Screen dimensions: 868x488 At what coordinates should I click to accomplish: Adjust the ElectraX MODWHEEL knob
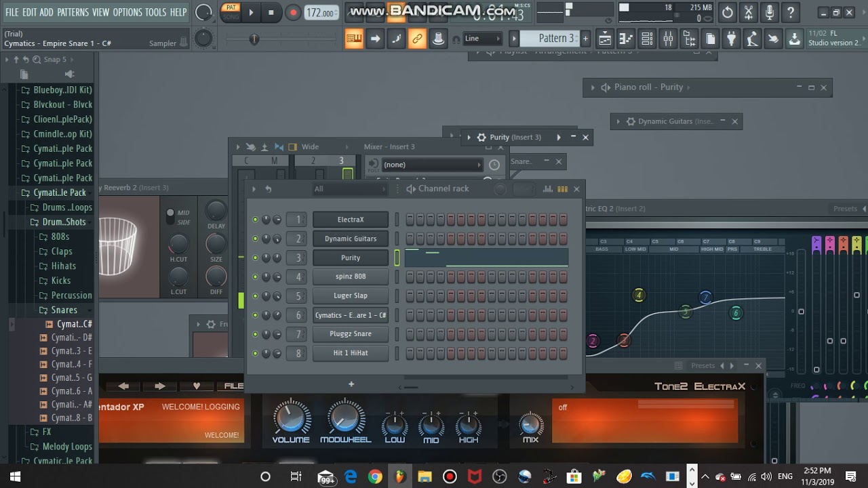(346, 416)
